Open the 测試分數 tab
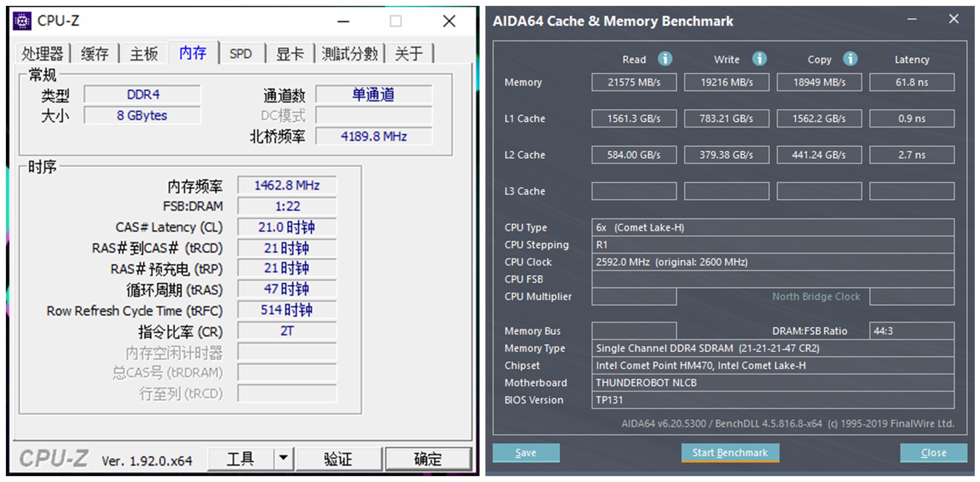The height and width of the screenshot is (482, 980). pyautogui.click(x=350, y=54)
